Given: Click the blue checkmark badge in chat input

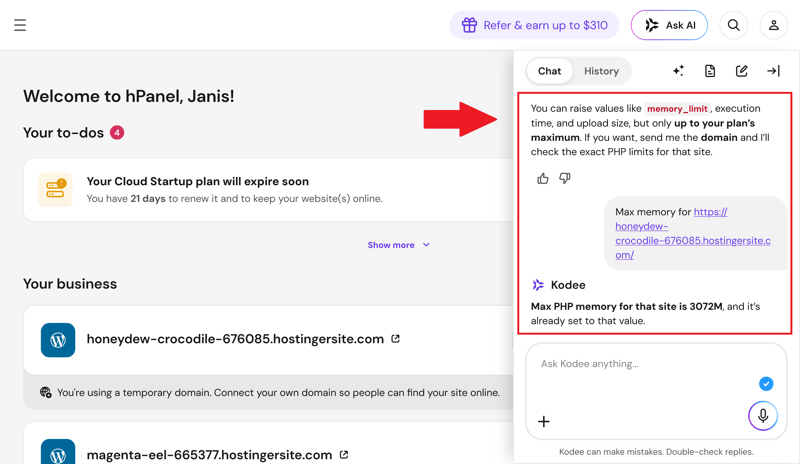Looking at the screenshot, I should coord(766,383).
